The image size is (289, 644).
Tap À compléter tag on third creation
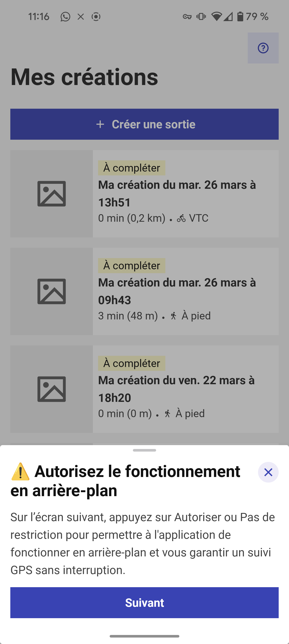(132, 363)
